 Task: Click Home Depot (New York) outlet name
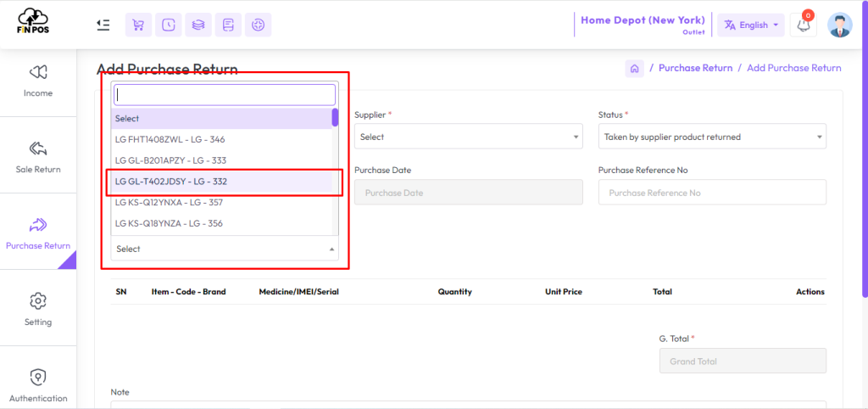click(x=643, y=20)
